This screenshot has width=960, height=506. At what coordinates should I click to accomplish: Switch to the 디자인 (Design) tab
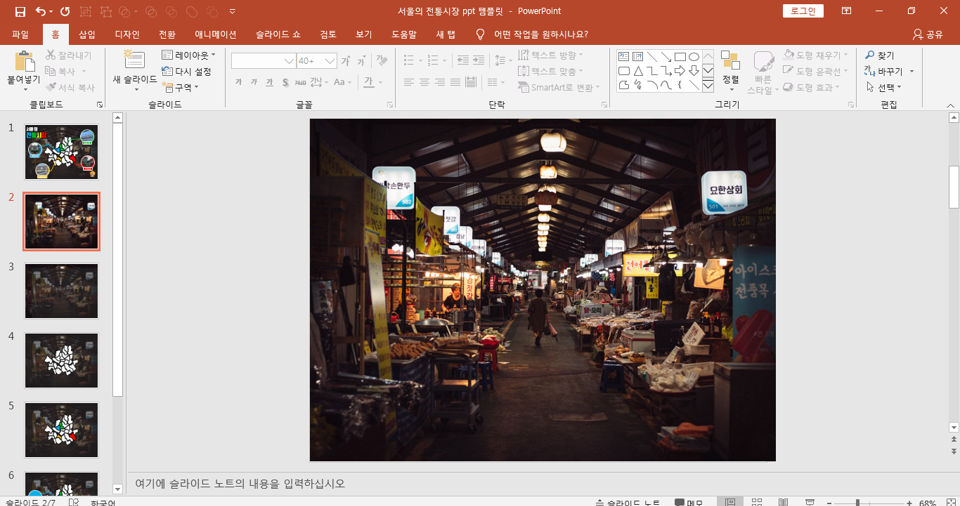click(x=127, y=34)
